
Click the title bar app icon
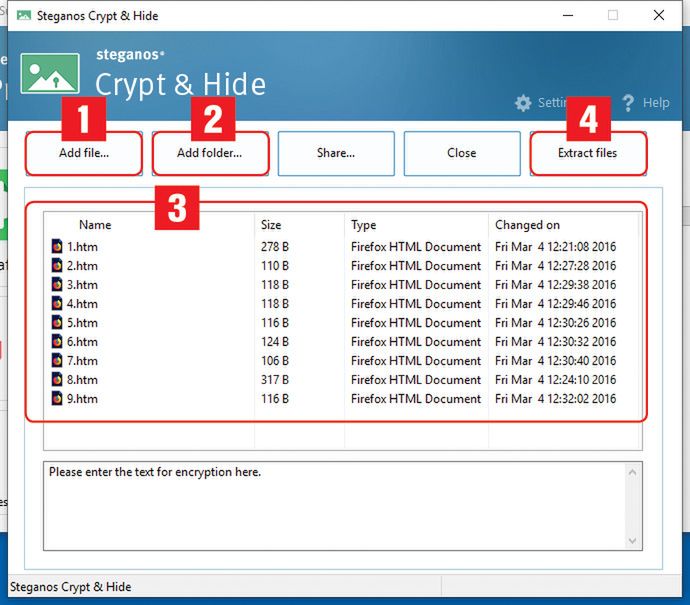[x=24, y=16]
